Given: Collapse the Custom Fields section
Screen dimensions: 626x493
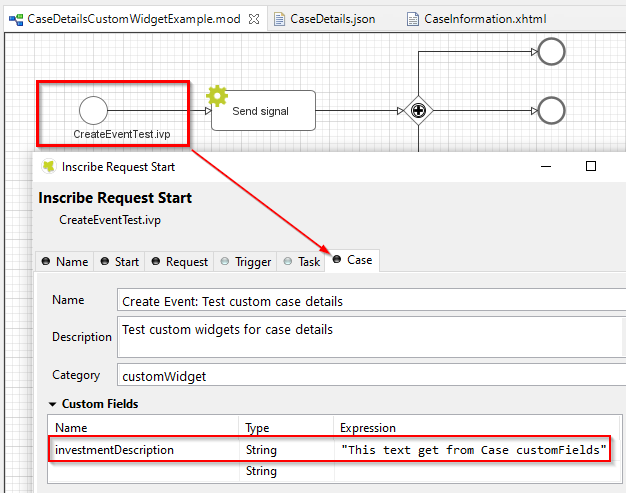Looking at the screenshot, I should pos(52,404).
